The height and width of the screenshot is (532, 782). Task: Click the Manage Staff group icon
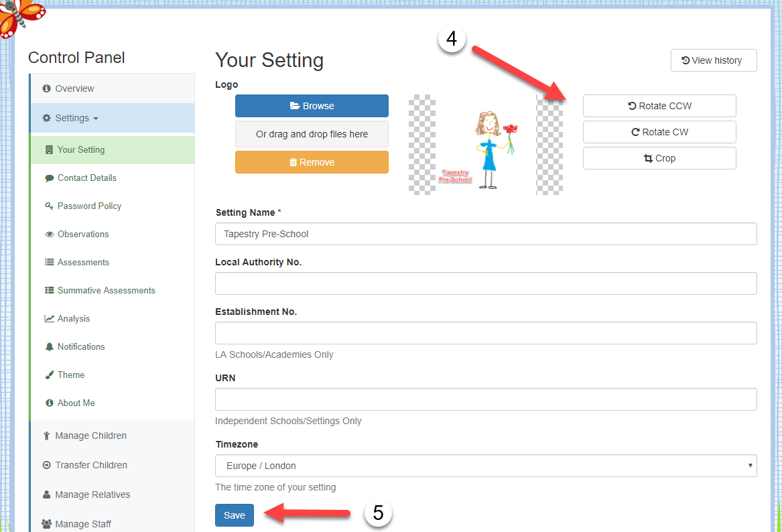(46, 524)
